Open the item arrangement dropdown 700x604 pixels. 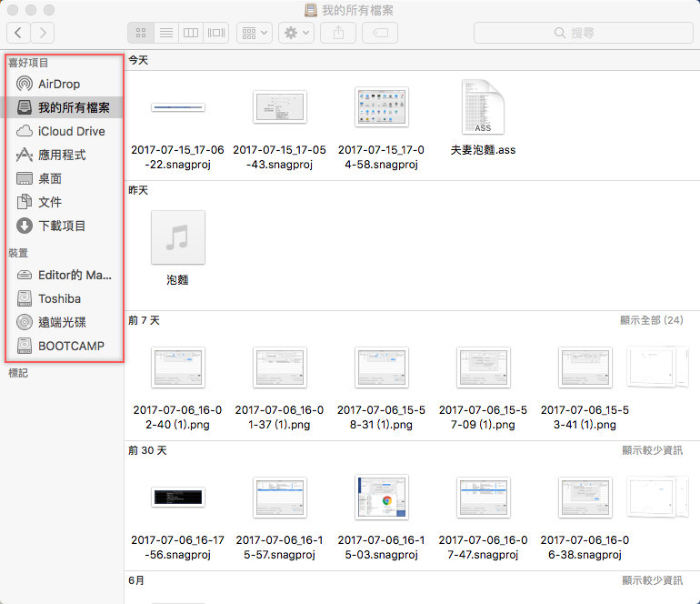[255, 33]
